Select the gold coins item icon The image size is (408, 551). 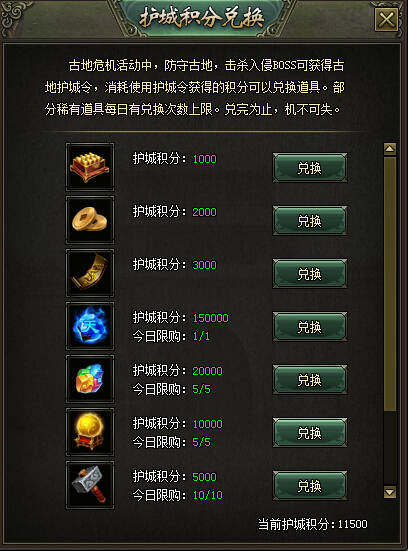90,220
